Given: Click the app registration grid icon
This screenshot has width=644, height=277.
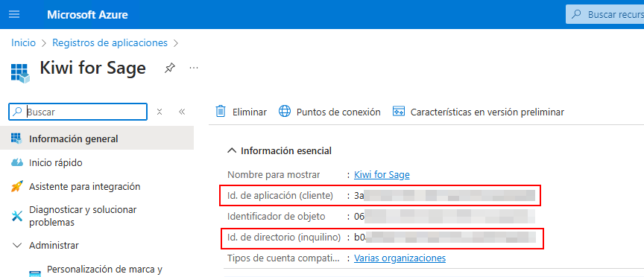Looking at the screenshot, I should (x=19, y=73).
